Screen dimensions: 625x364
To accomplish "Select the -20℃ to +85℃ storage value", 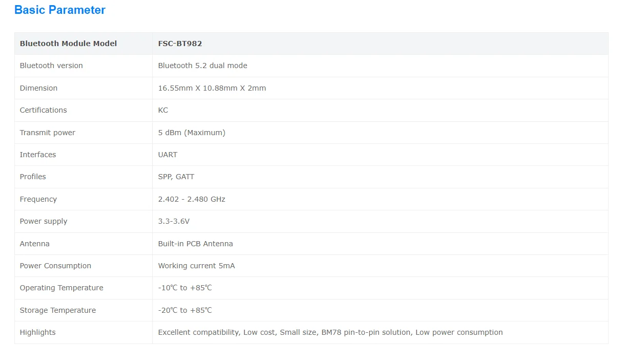I will (x=185, y=310).
